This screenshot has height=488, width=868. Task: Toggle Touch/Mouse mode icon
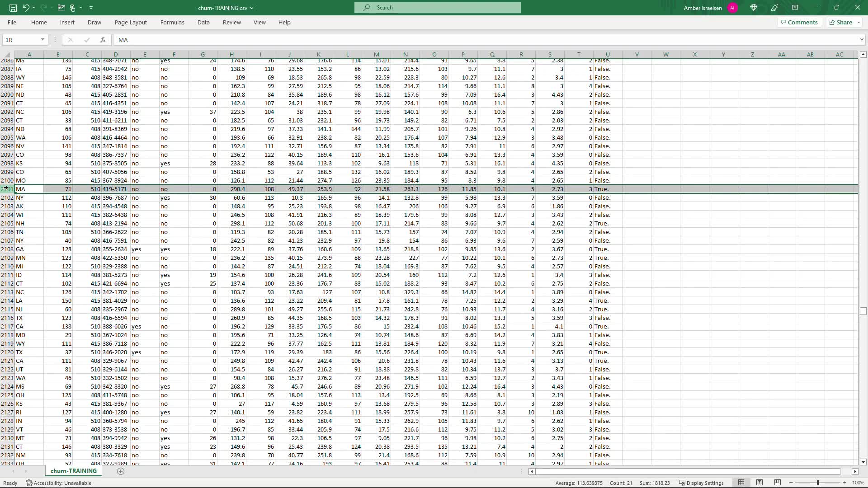tap(72, 8)
